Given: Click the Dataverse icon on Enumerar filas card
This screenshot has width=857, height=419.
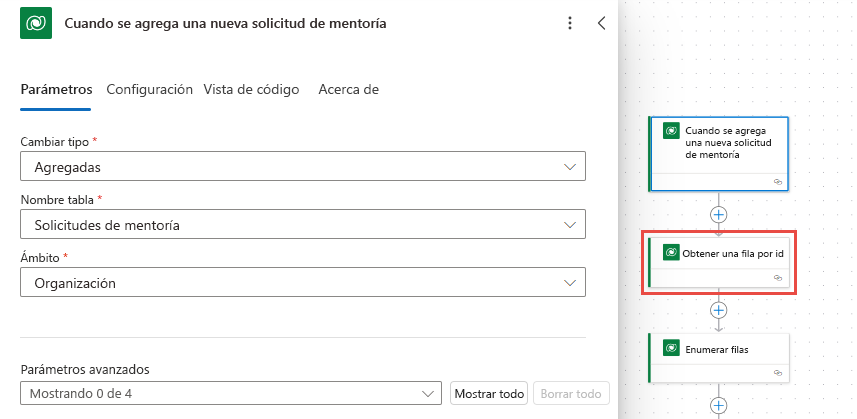Looking at the screenshot, I should [x=672, y=349].
